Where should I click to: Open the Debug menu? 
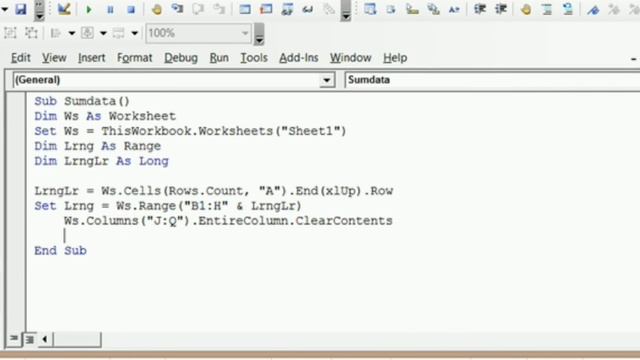(x=181, y=58)
